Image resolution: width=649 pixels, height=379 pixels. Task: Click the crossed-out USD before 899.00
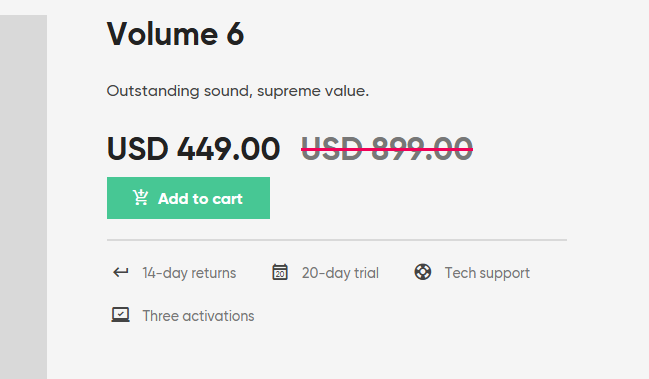(332, 149)
